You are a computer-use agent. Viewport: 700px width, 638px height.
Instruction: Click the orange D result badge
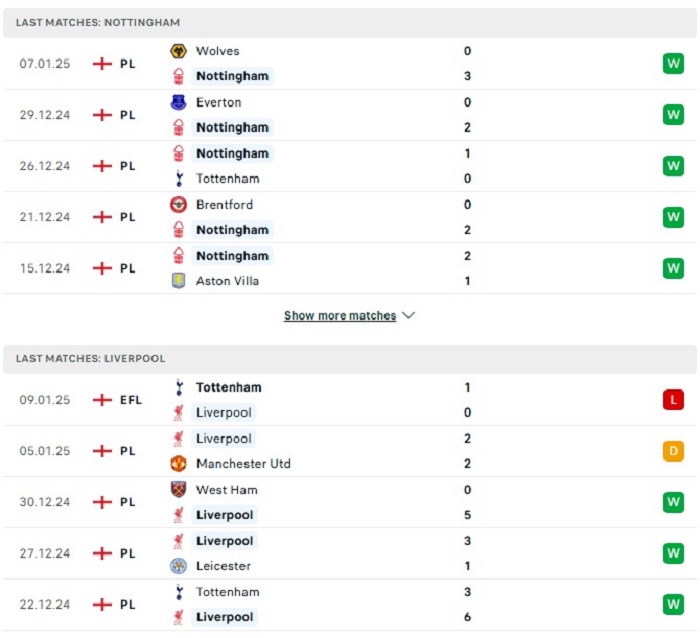coord(673,451)
